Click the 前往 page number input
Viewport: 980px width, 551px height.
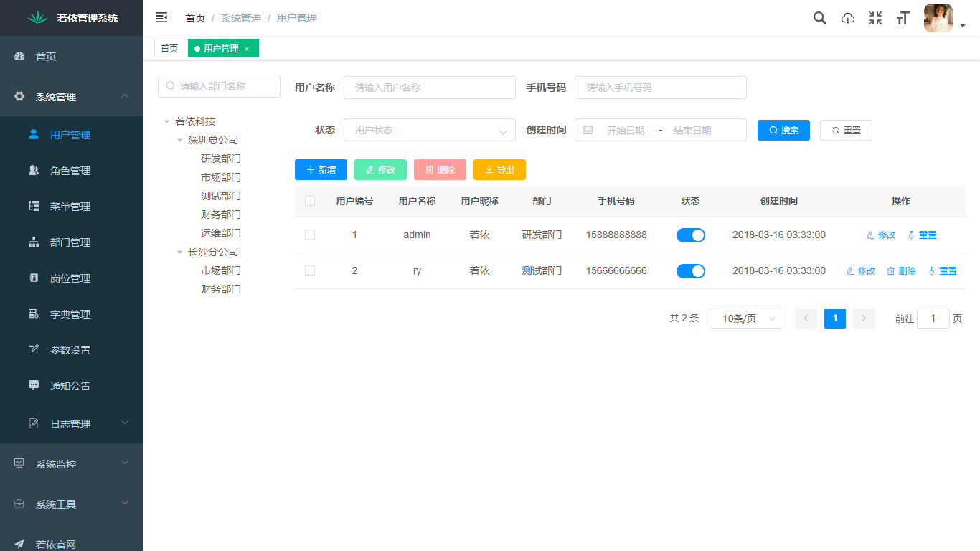point(933,319)
